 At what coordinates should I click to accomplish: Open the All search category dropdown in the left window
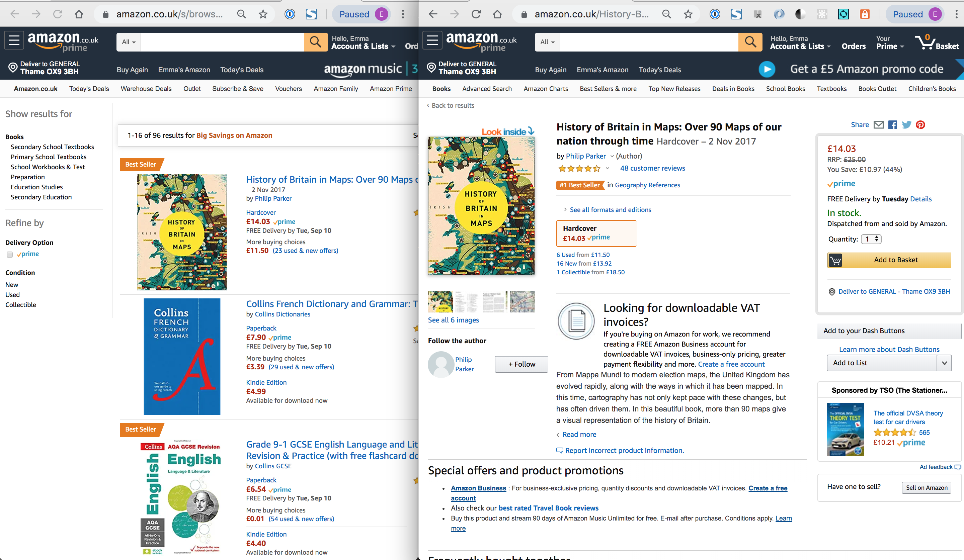[x=129, y=42]
